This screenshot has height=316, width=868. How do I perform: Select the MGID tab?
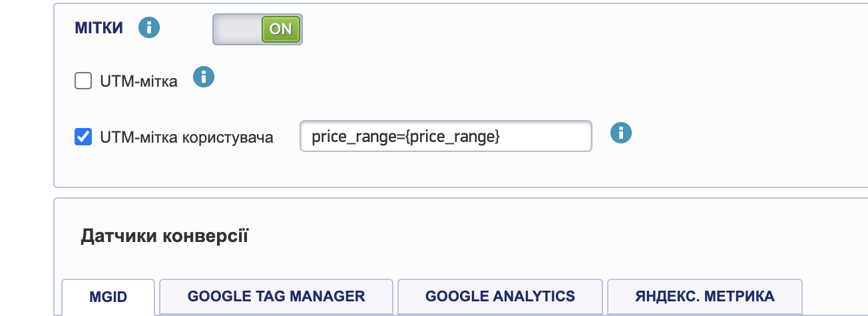[108, 297]
